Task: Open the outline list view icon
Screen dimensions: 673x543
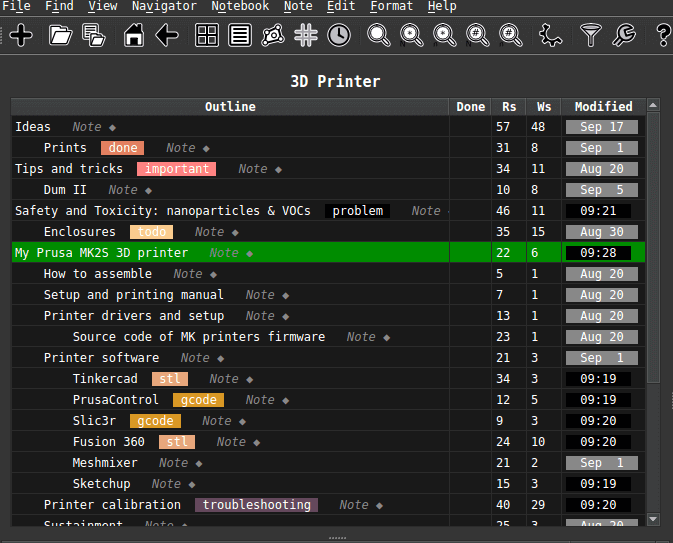Action: tap(240, 35)
